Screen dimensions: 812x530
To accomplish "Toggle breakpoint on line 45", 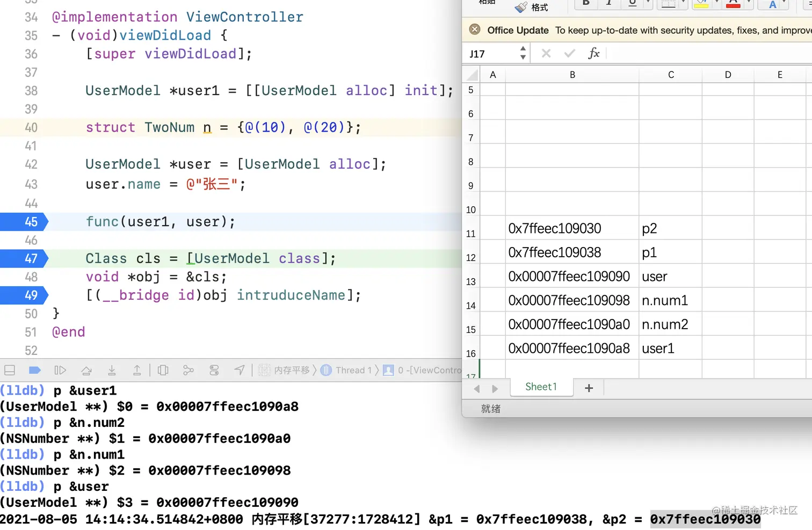I will [x=24, y=222].
